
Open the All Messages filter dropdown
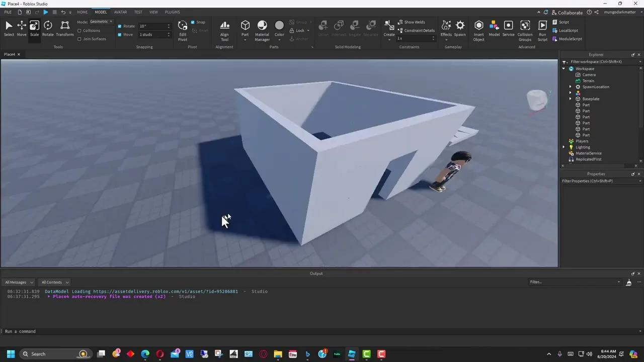[19, 283]
